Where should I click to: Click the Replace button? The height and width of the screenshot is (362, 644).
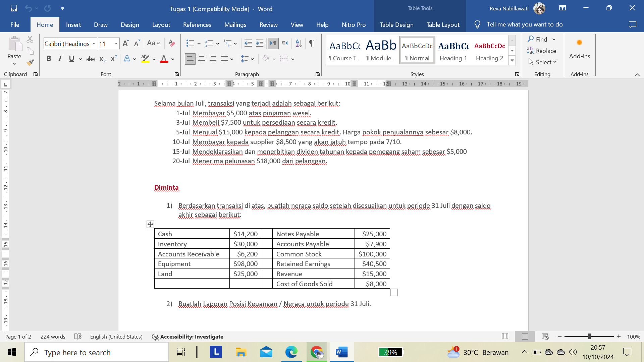[x=541, y=51]
